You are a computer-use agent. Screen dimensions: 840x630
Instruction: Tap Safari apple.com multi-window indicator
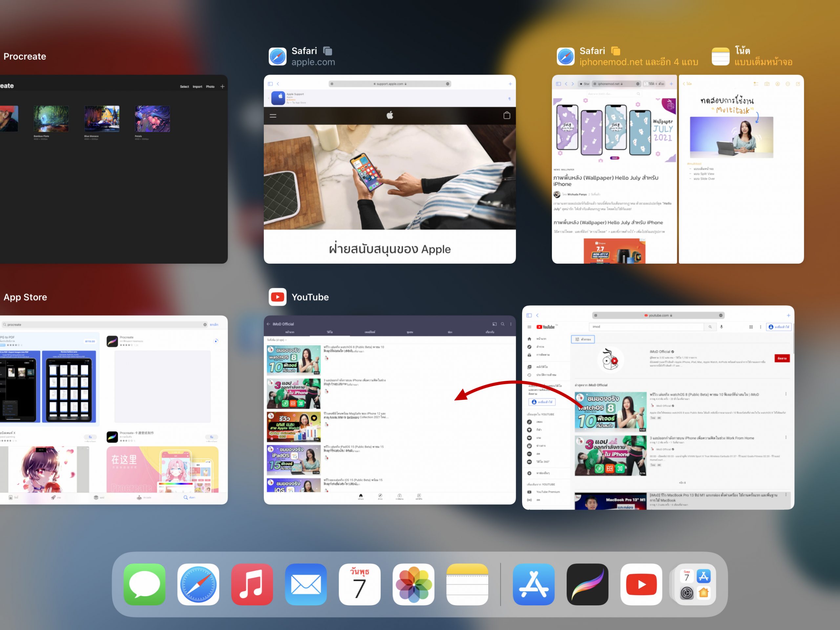point(327,51)
